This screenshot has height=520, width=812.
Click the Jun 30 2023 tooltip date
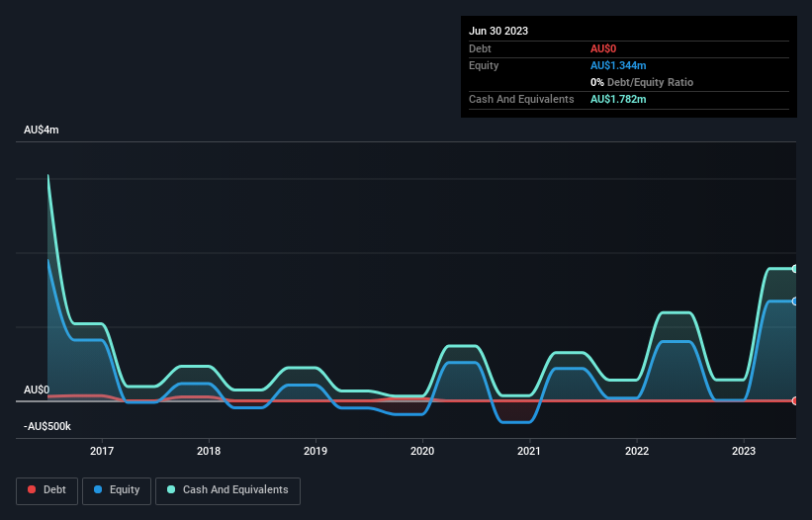coord(498,31)
